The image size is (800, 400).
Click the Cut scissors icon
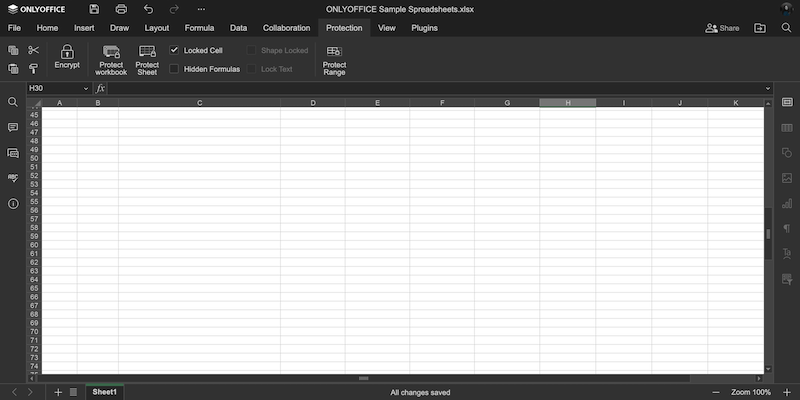pyautogui.click(x=33, y=50)
